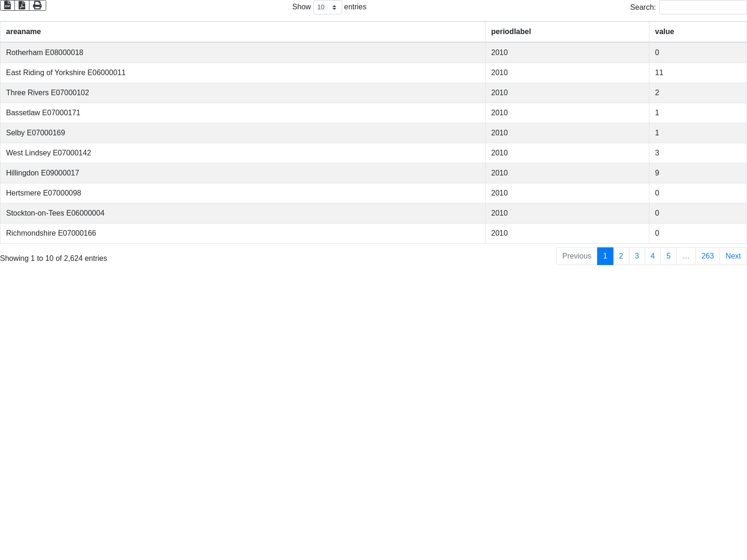Click the Stockton-on-Tees E06000004 cell
This screenshot has height=560, width=747.
(55, 213)
